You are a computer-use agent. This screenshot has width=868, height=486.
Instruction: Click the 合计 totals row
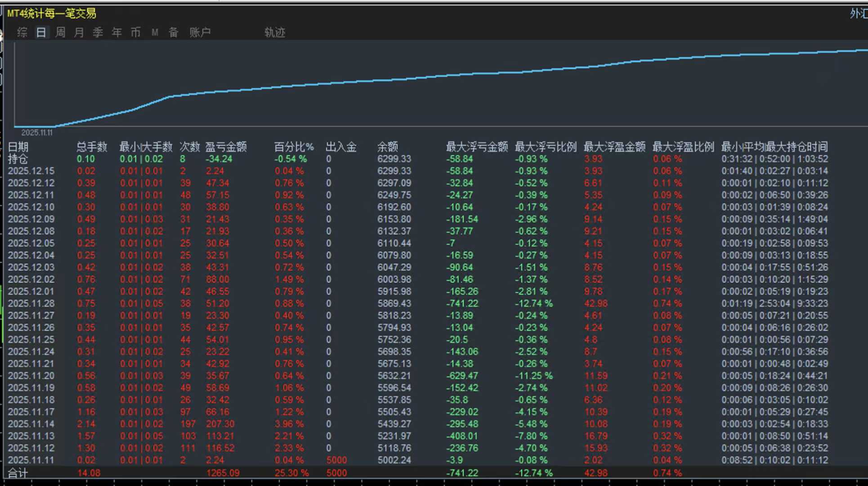(x=18, y=472)
